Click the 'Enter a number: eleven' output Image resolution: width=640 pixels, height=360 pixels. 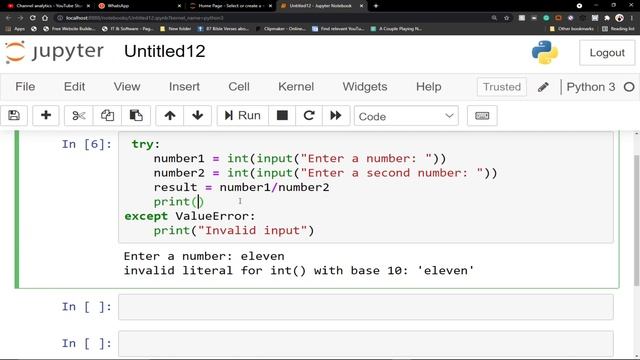tap(204, 256)
